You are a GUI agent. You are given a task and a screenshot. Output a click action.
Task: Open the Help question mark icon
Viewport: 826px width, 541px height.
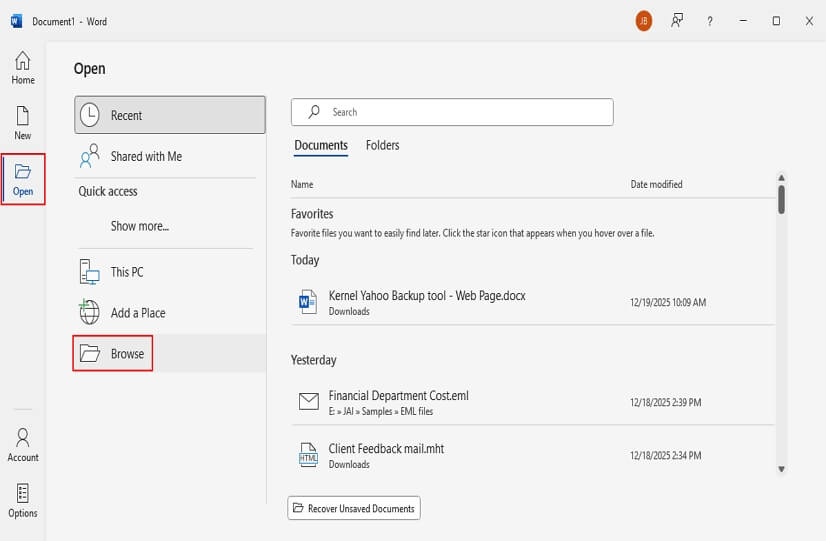pyautogui.click(x=710, y=21)
